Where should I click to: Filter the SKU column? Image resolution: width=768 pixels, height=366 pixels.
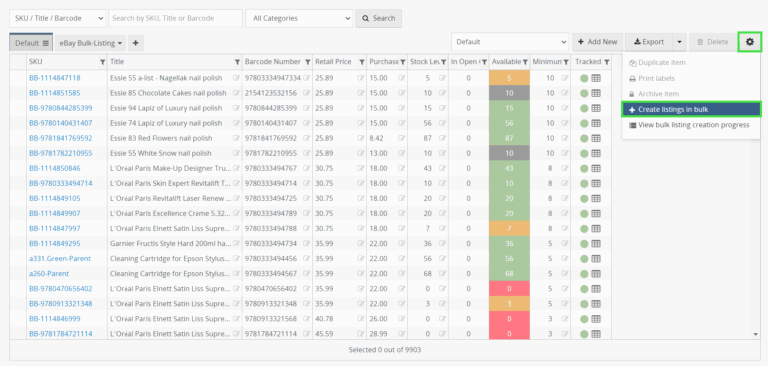point(102,62)
